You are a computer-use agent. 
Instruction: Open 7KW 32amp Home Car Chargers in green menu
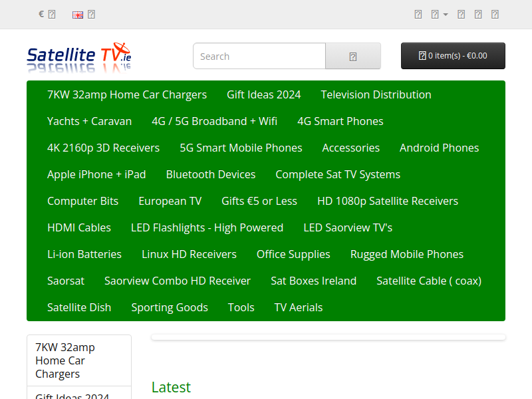pos(127,94)
